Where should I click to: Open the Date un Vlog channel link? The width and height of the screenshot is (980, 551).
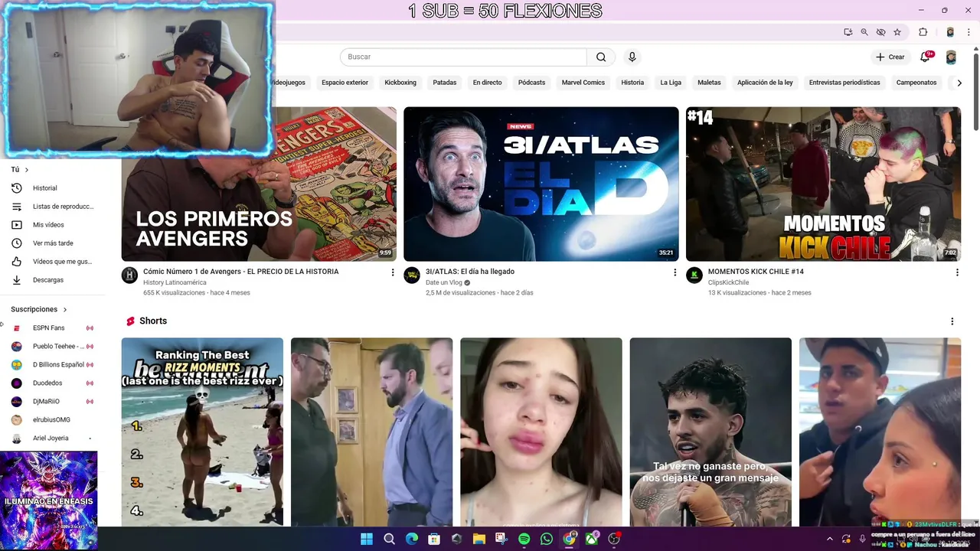coord(444,282)
